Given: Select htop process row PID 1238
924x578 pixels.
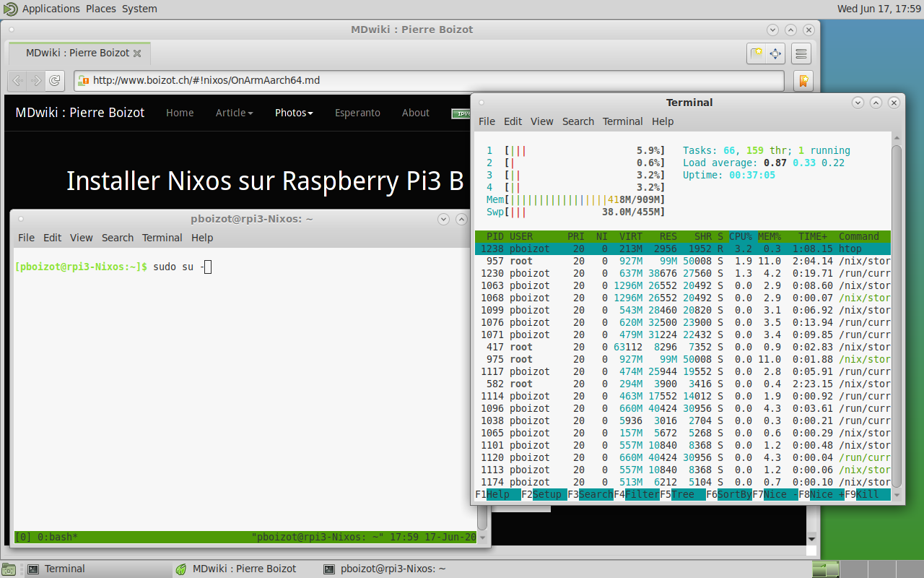Looking at the screenshot, I should pos(683,249).
